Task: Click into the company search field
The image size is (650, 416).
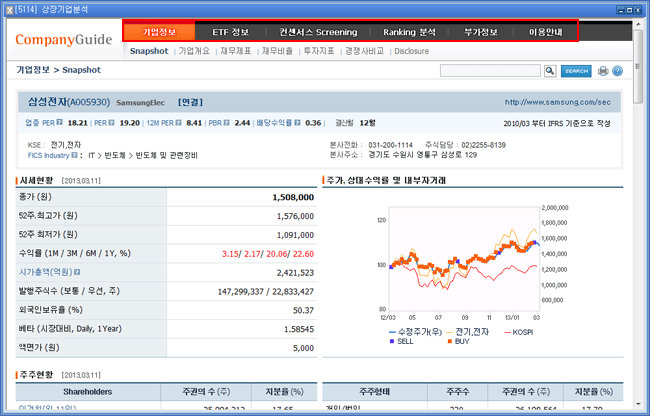Action: (x=491, y=71)
